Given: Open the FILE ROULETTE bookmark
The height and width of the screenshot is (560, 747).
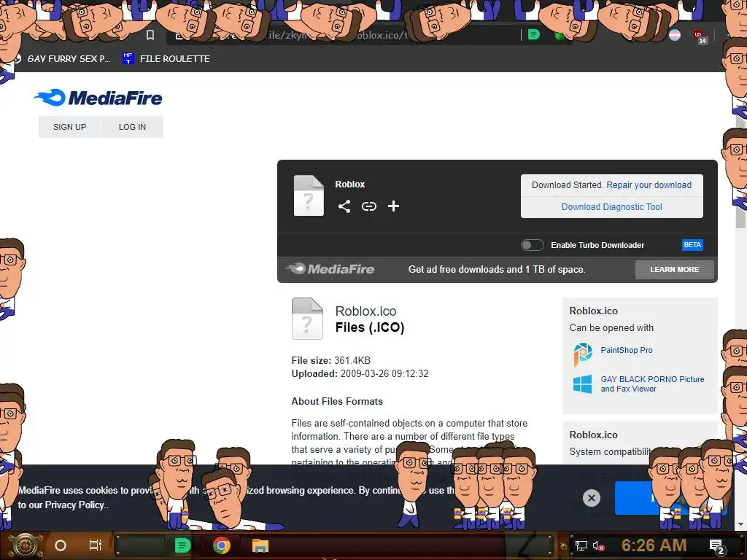Looking at the screenshot, I should click(x=166, y=58).
